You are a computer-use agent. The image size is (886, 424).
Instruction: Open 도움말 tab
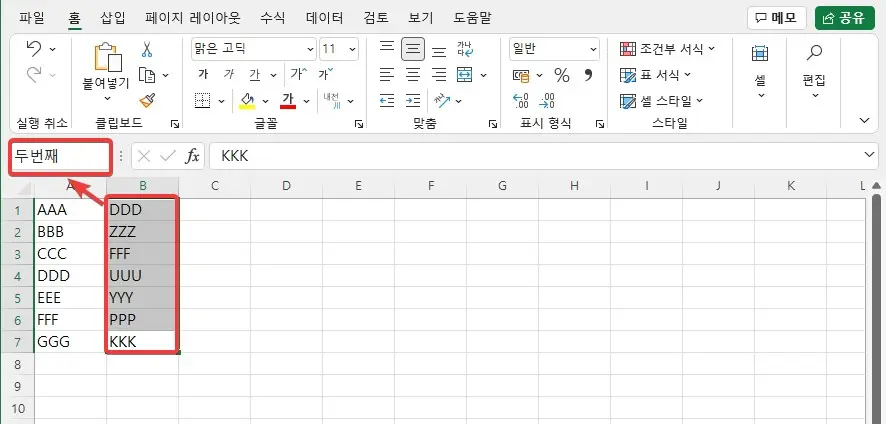pyautogui.click(x=472, y=18)
